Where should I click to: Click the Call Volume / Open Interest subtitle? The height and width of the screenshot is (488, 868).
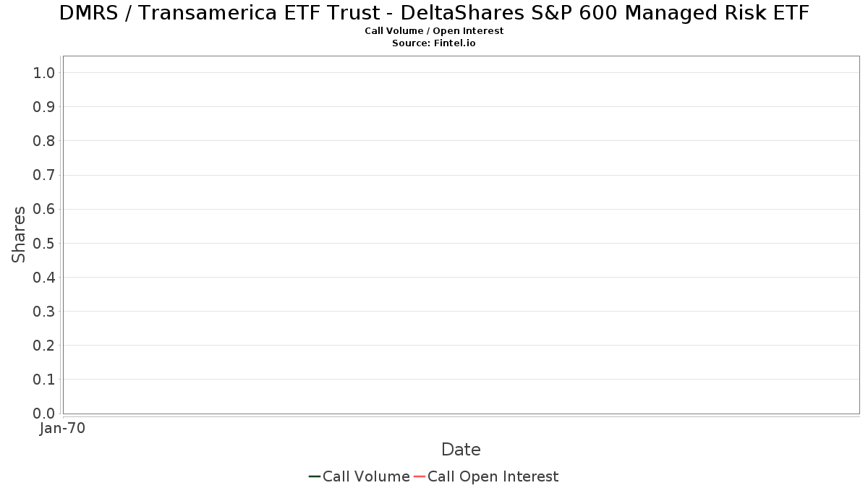click(434, 31)
